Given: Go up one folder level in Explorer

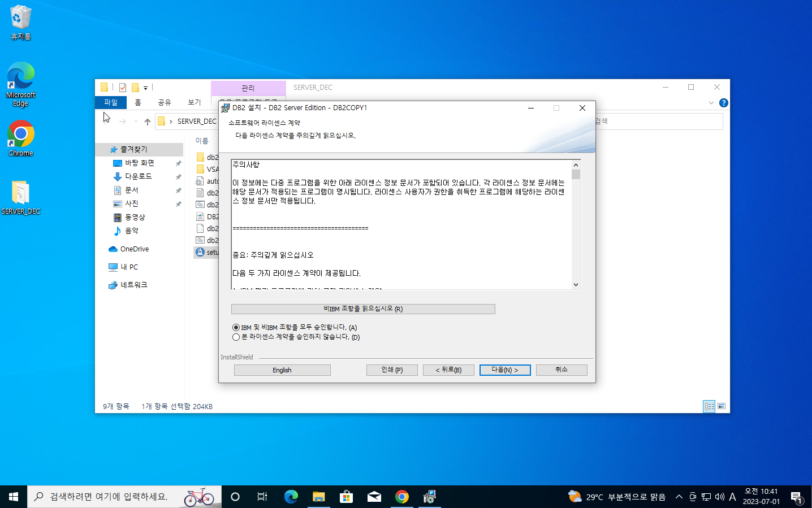Looking at the screenshot, I should tap(148, 121).
